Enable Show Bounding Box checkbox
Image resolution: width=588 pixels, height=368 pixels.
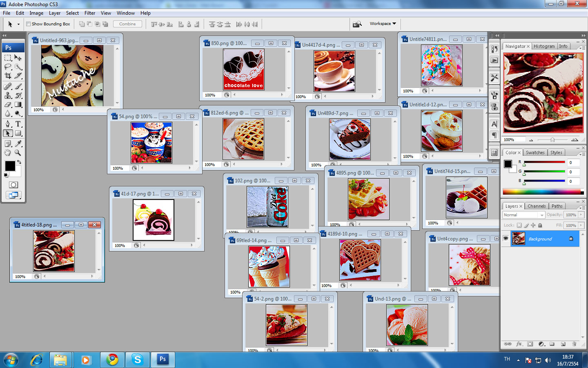29,24
